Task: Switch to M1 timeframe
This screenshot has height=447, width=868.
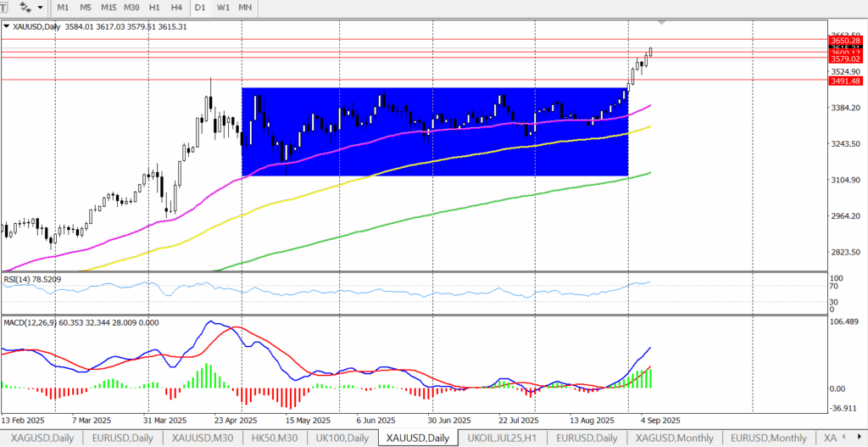Action: pyautogui.click(x=64, y=8)
